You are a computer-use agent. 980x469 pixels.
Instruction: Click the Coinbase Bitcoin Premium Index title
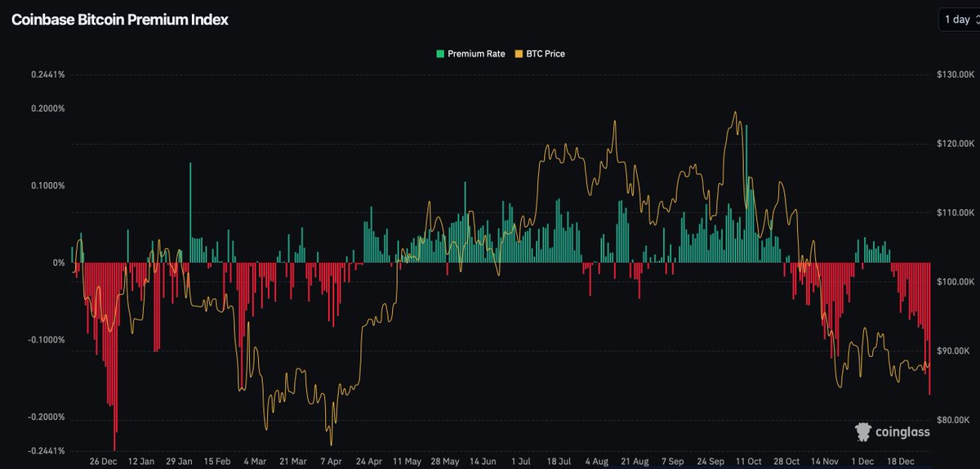pyautogui.click(x=119, y=20)
